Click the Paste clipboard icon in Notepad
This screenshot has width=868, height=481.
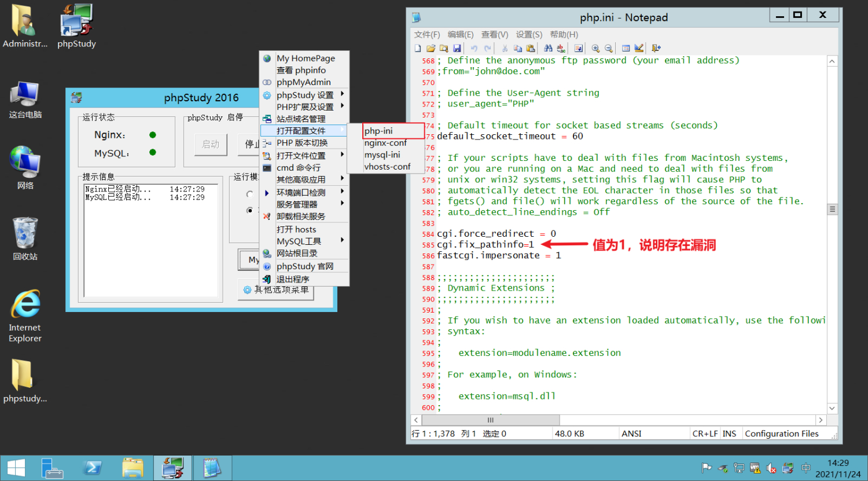(531, 48)
